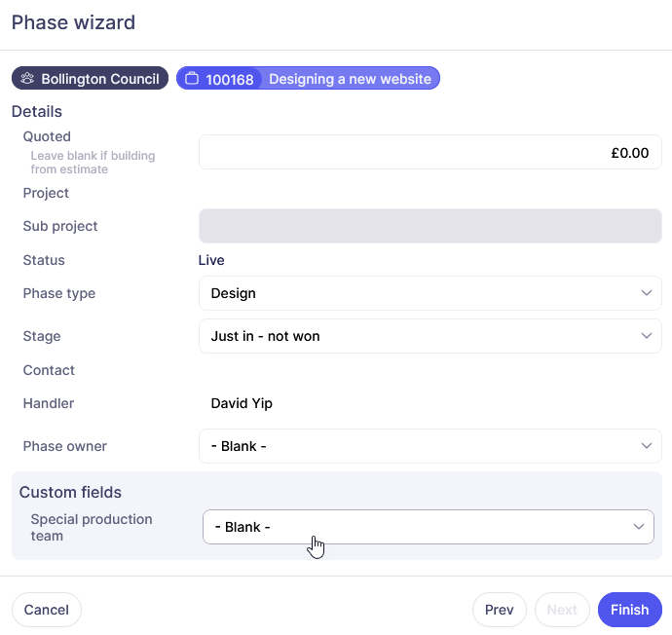Viewport: 672px width, 635px height.
Task: Click the project icon beside 100168
Action: (192, 79)
